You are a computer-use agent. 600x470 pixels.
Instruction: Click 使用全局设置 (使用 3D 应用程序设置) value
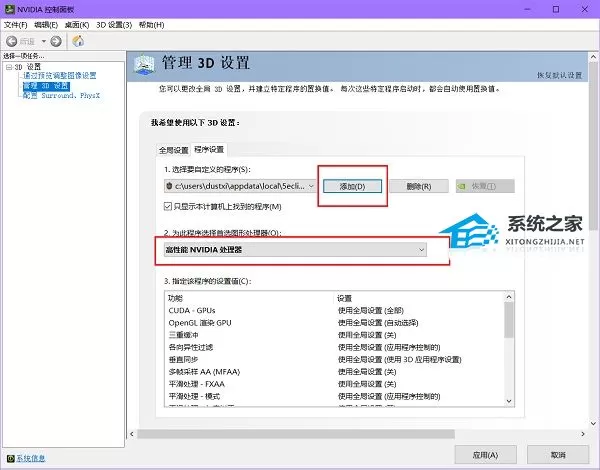click(x=399, y=359)
